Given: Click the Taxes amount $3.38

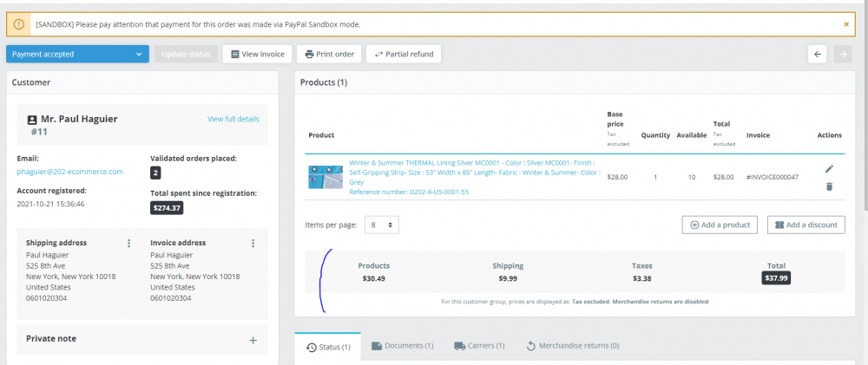Looking at the screenshot, I should pyautogui.click(x=642, y=278).
